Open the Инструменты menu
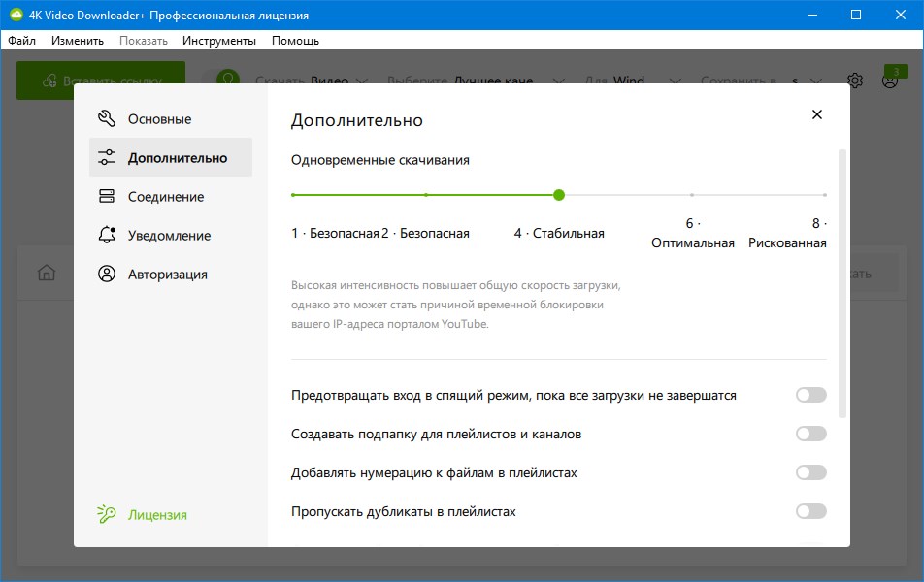The image size is (924, 582). click(218, 40)
